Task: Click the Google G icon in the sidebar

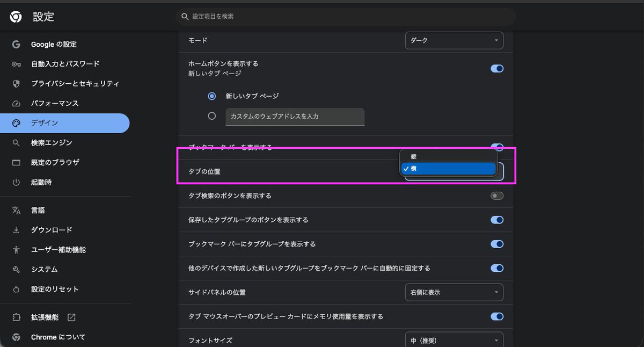Action: click(16, 44)
